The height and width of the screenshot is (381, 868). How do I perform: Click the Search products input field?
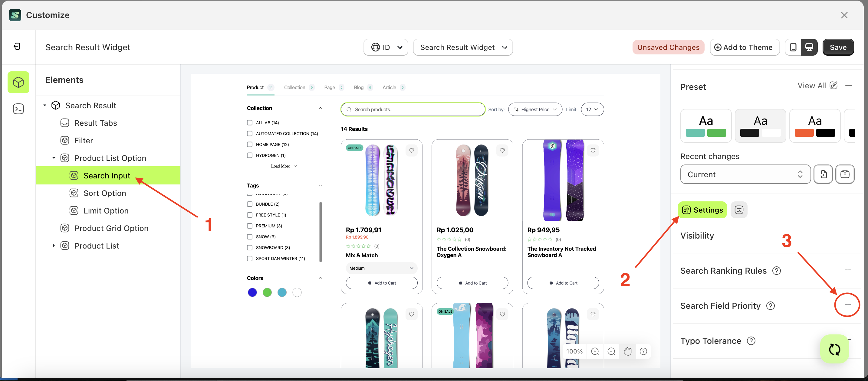pos(413,109)
